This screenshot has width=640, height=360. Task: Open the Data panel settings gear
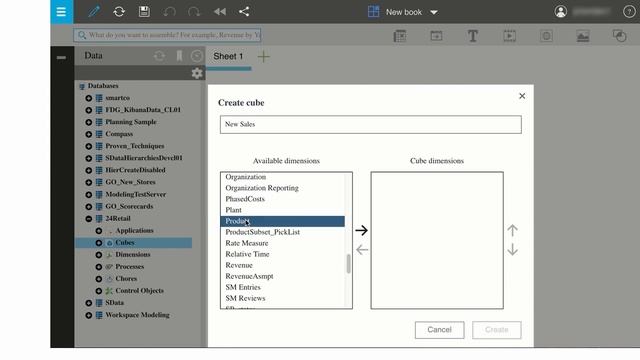[197, 73]
